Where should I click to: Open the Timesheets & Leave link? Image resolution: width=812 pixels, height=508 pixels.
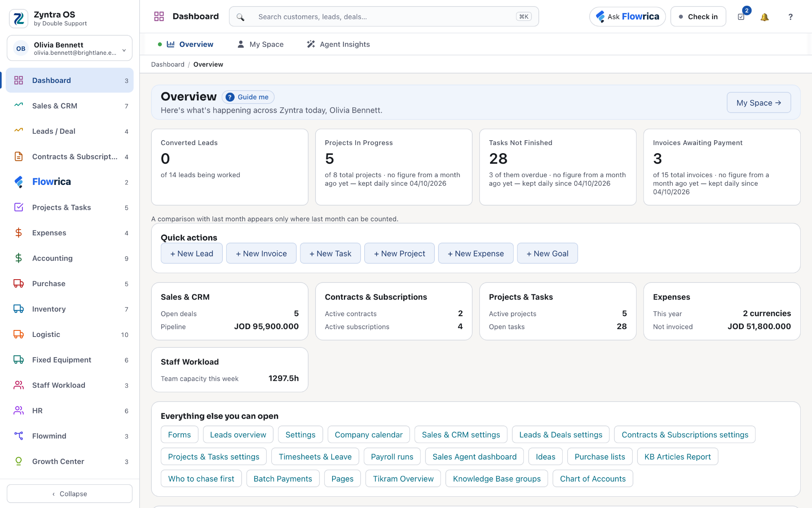coord(315,457)
